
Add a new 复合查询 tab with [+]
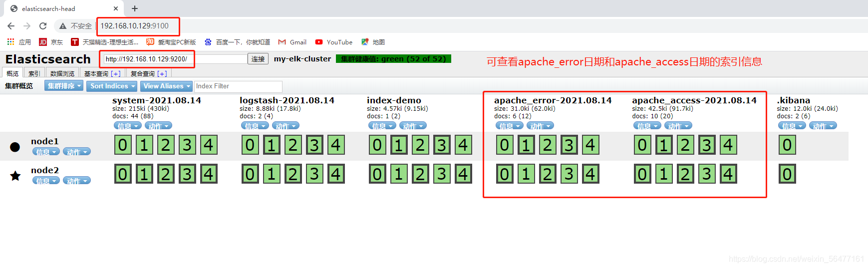pyautogui.click(x=162, y=73)
